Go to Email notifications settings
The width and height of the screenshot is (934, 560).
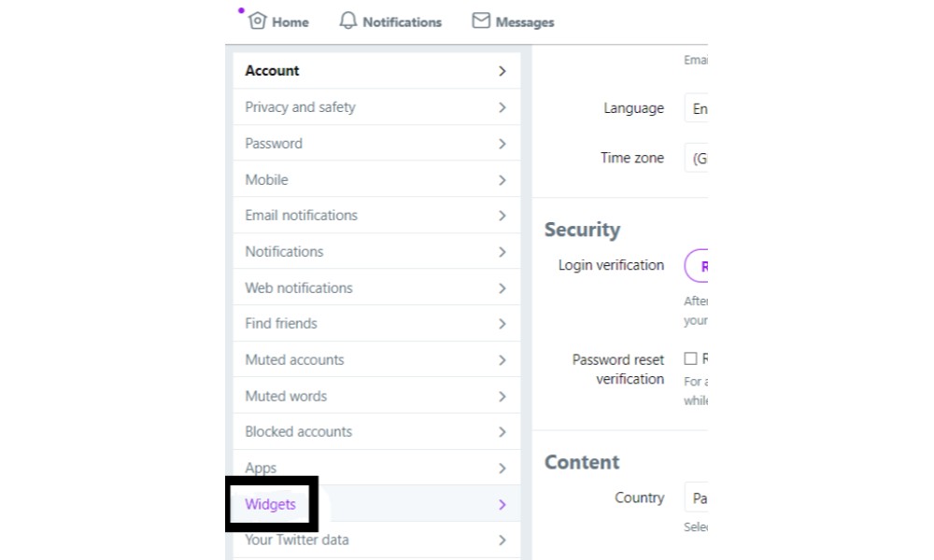pos(376,215)
